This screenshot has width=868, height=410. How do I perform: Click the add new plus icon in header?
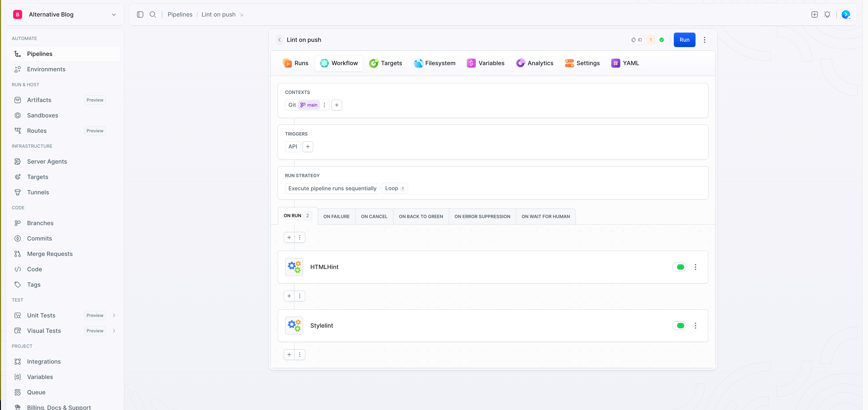[x=814, y=14]
